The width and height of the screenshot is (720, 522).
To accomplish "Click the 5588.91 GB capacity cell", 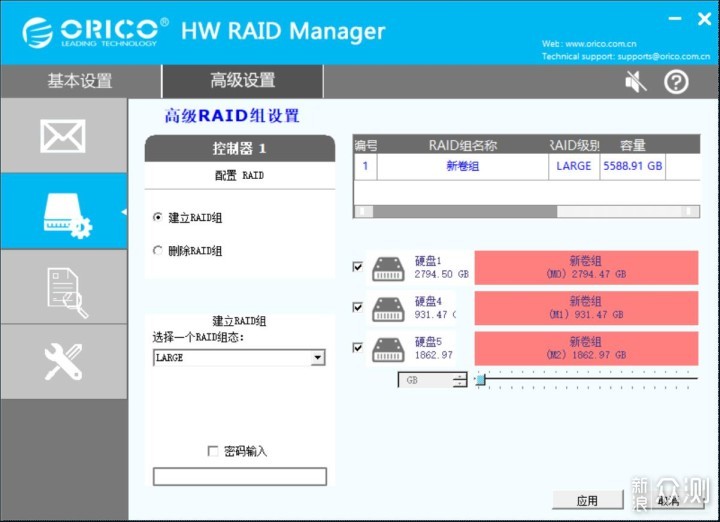I will tap(633, 166).
